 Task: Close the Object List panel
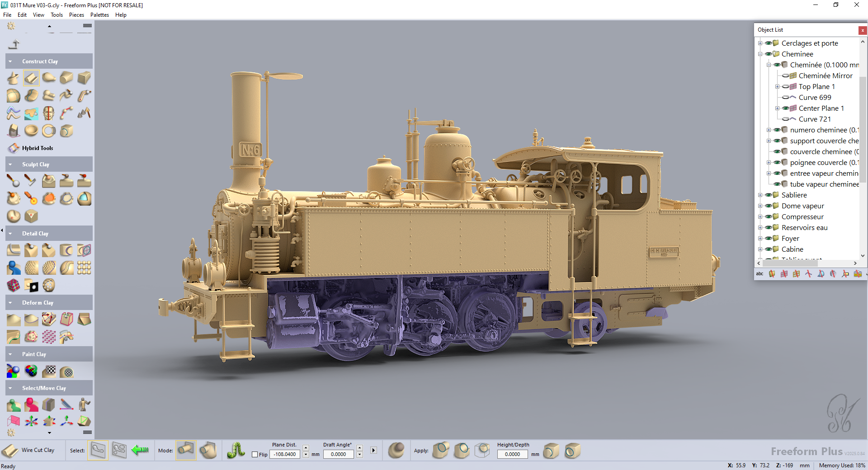pos(863,30)
